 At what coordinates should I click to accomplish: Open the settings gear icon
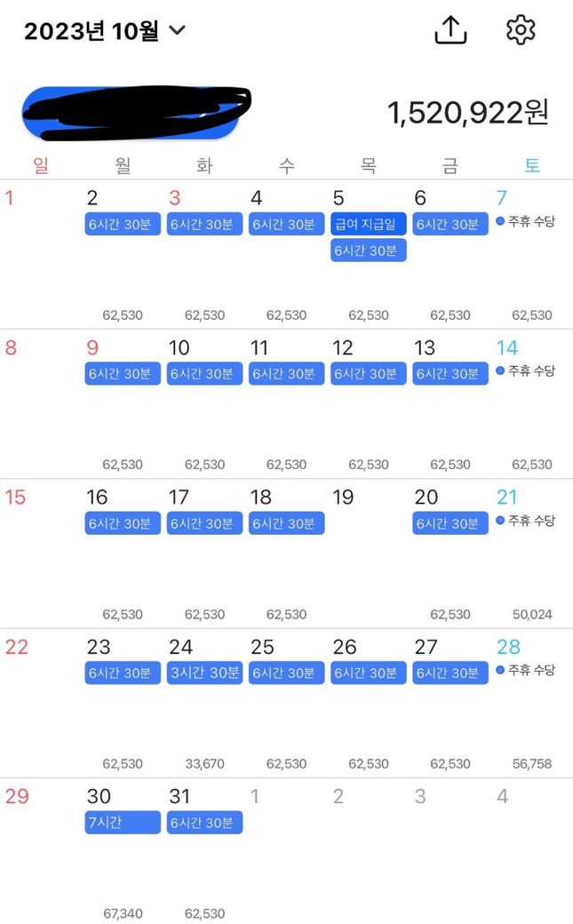point(521,30)
